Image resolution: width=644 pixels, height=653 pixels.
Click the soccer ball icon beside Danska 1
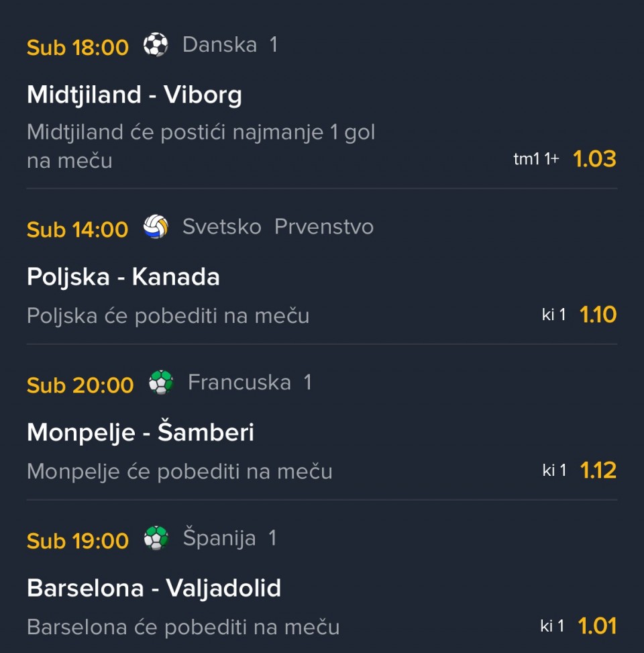tap(156, 46)
